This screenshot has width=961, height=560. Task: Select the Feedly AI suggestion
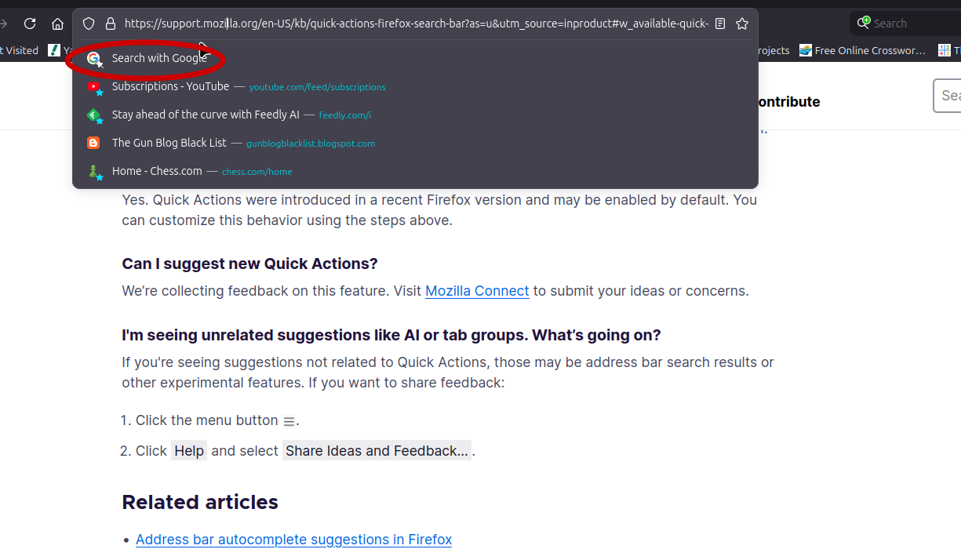[206, 115]
